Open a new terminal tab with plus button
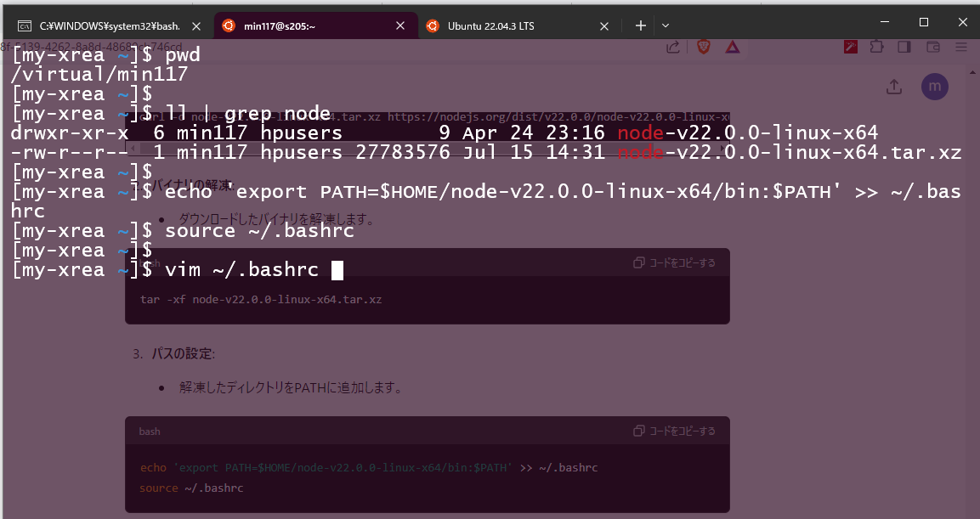Image resolution: width=980 pixels, height=519 pixels. 640,25
